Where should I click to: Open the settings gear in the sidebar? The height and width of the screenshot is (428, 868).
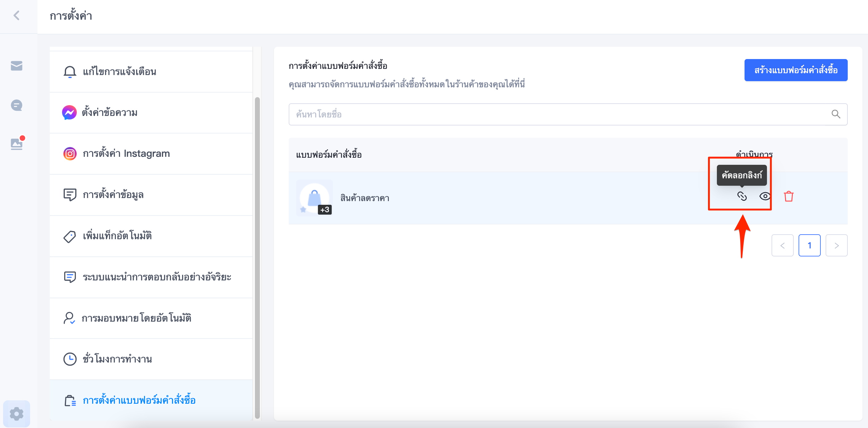click(17, 414)
